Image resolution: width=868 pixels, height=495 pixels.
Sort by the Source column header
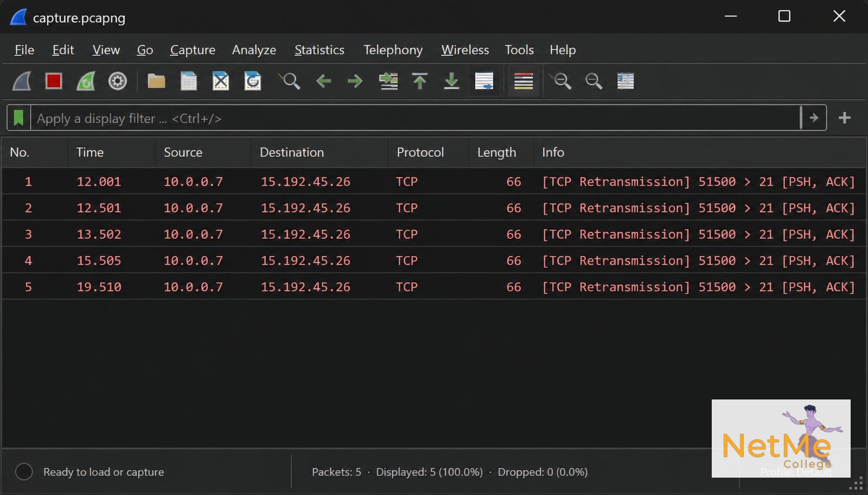coord(203,153)
